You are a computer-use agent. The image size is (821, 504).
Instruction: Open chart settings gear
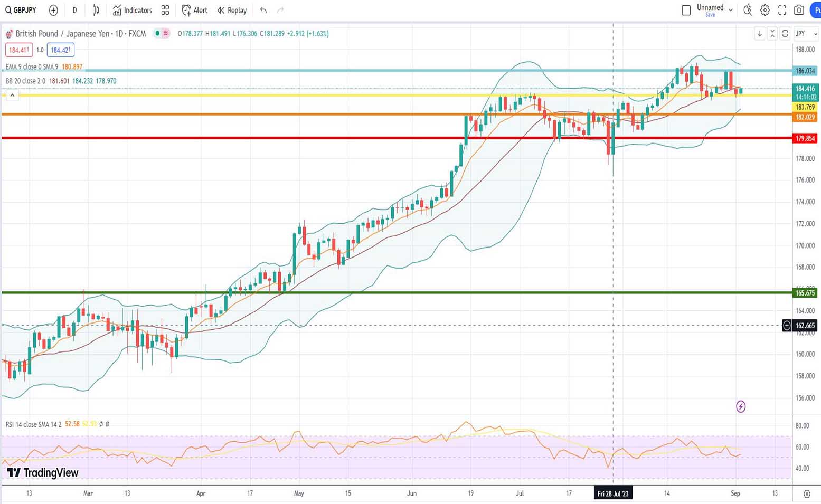coord(765,10)
